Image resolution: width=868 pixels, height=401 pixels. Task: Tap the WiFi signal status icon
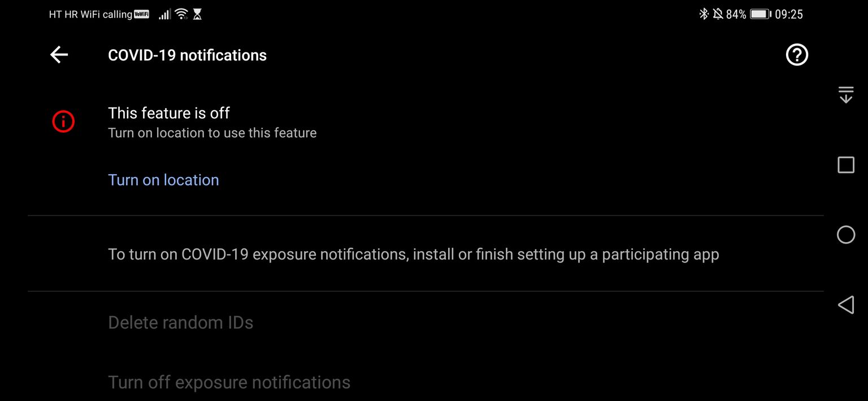point(181,14)
